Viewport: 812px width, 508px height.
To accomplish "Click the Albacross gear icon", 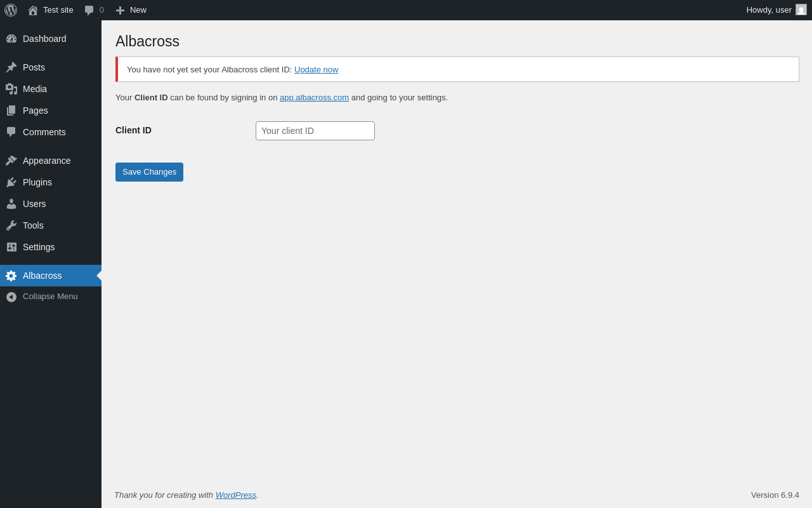I will (11, 276).
